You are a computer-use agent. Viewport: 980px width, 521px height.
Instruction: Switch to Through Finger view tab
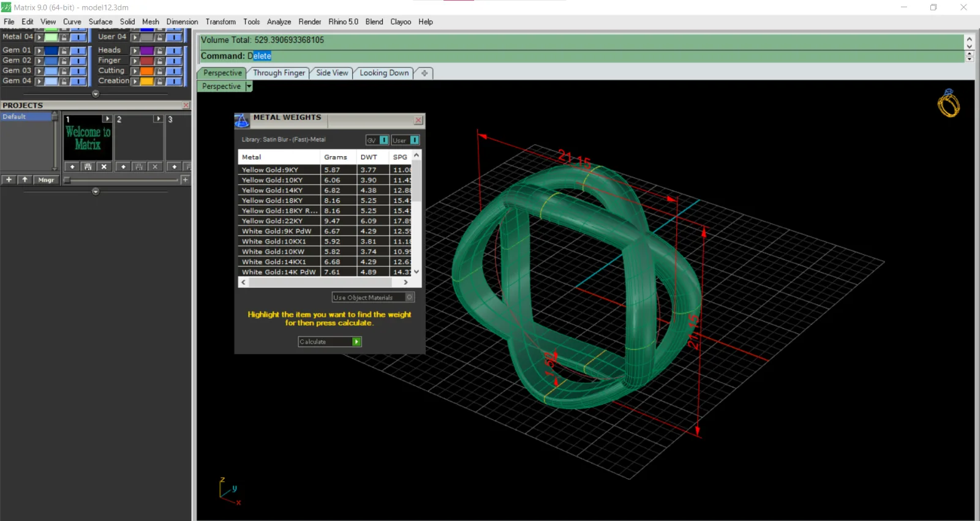279,73
